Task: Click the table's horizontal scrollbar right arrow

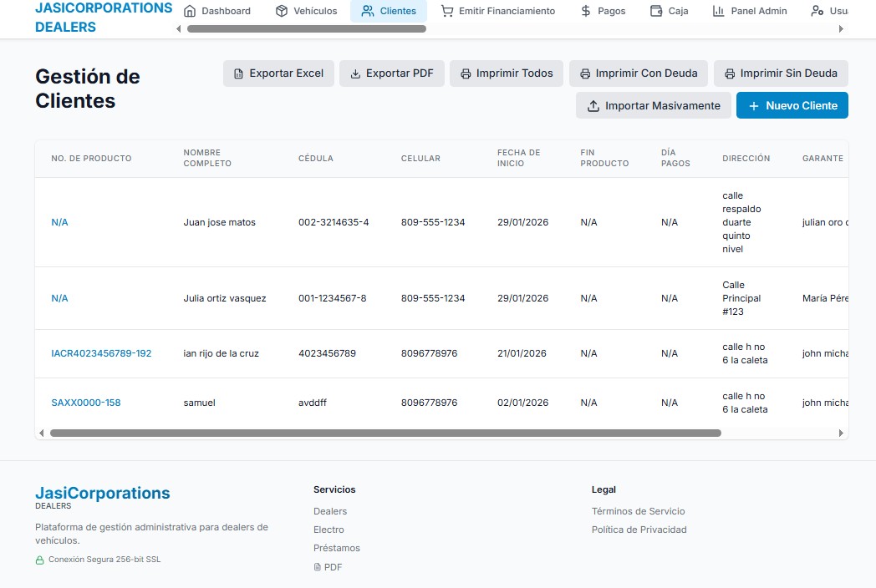Action: (x=841, y=433)
